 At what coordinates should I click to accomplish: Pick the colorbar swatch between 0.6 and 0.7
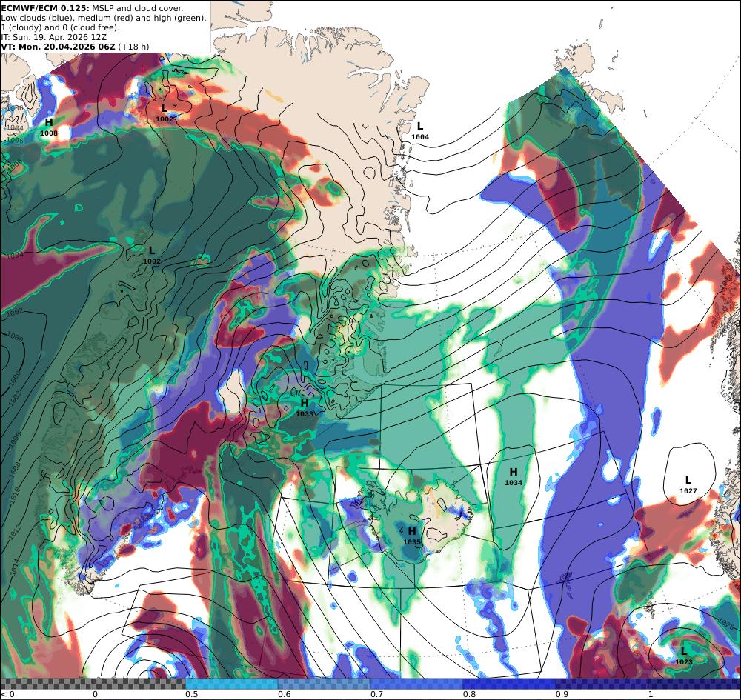pos(325,684)
